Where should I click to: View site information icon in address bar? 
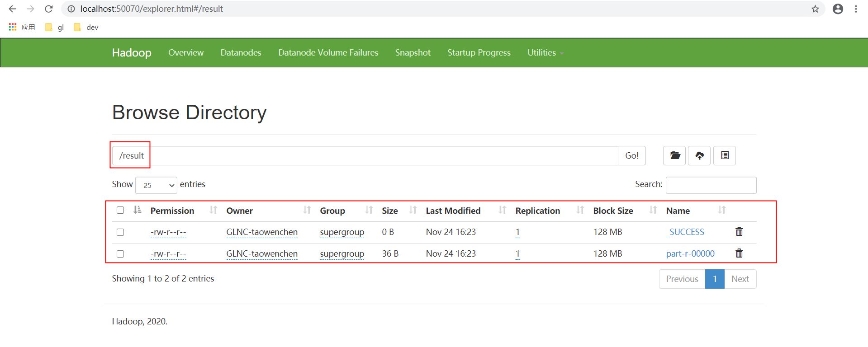(71, 9)
